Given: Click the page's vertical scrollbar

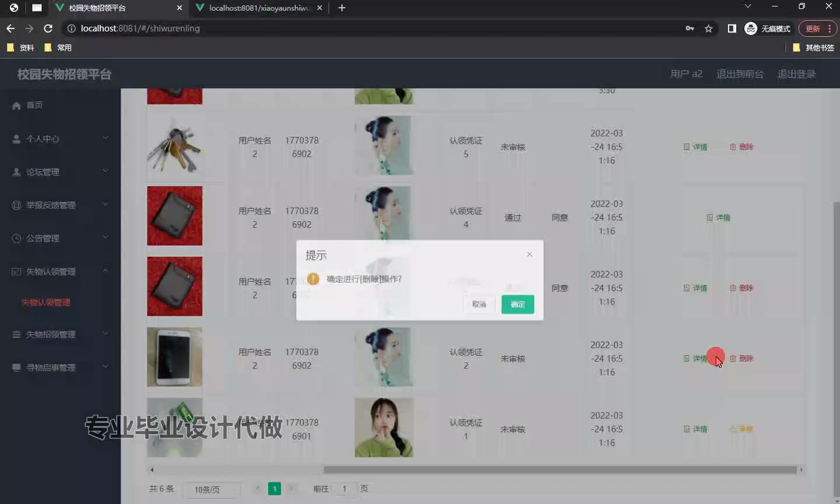Looking at the screenshot, I should tap(836, 350).
